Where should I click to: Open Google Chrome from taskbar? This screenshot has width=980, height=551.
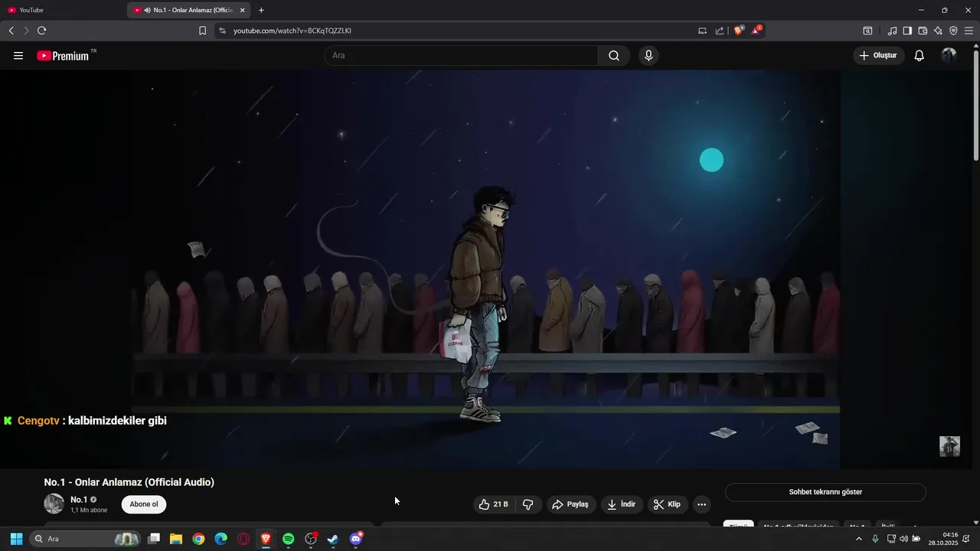198,539
